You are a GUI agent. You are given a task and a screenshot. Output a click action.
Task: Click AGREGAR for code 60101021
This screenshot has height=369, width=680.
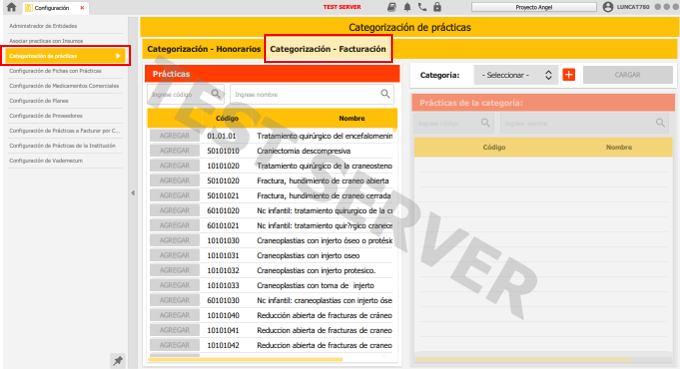click(x=174, y=225)
